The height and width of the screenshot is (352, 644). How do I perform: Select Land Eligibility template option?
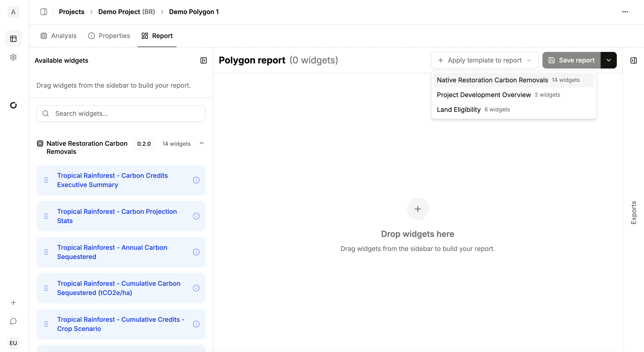pos(459,109)
